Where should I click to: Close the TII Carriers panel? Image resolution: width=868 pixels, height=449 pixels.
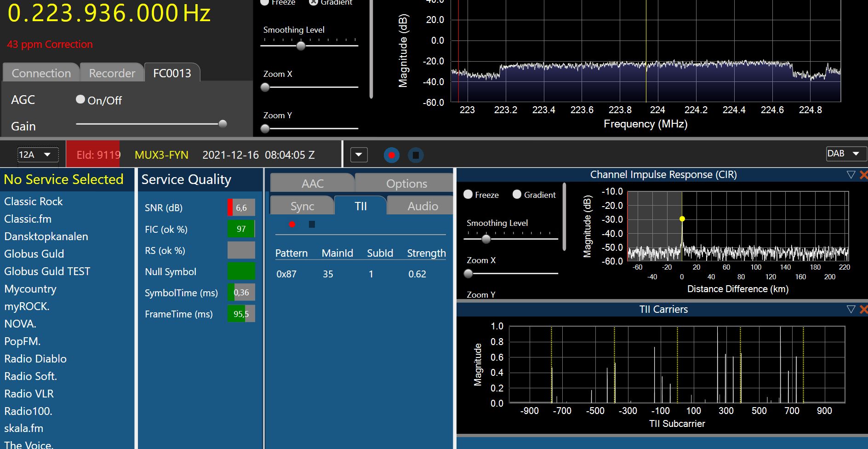863,310
